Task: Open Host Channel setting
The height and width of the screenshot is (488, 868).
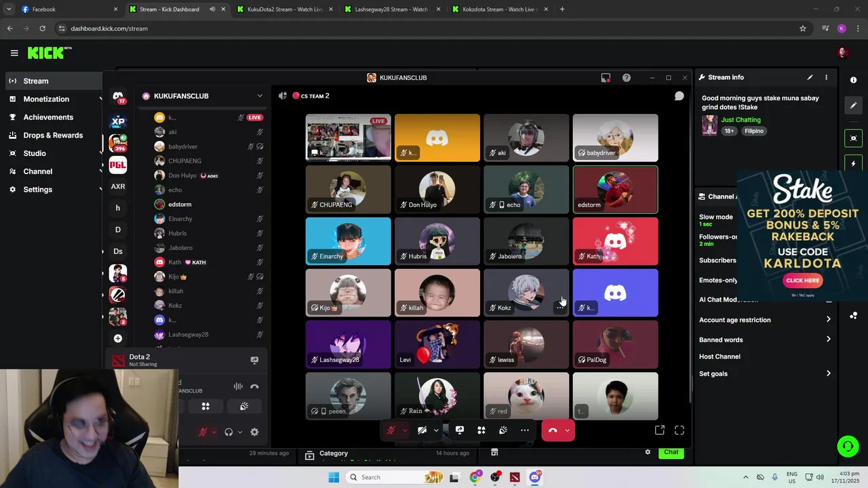Action: pos(719,357)
